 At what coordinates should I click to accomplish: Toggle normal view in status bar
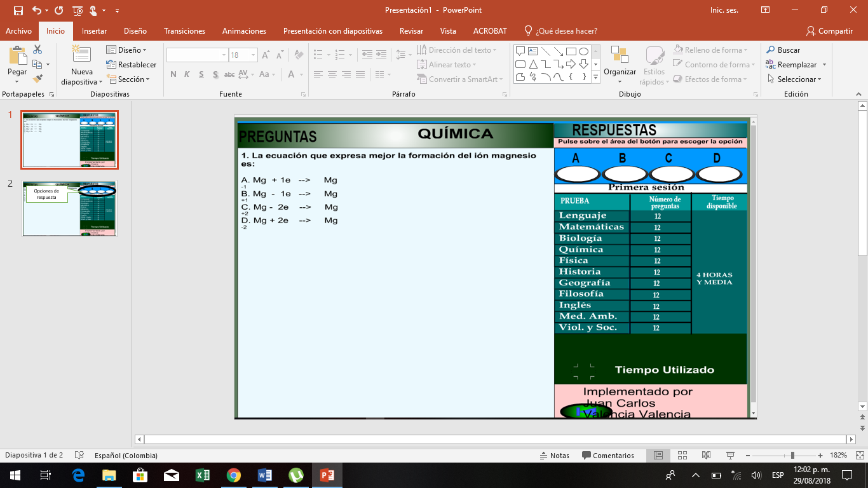coord(658,456)
